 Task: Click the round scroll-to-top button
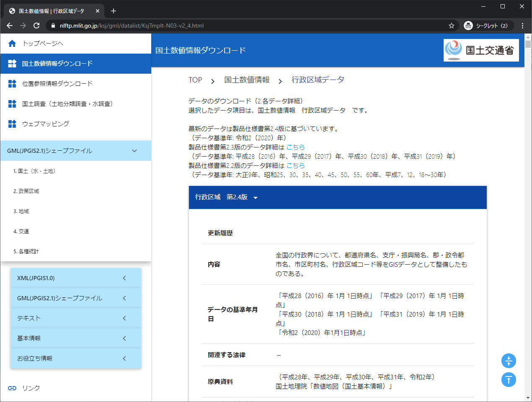pyautogui.click(x=509, y=380)
